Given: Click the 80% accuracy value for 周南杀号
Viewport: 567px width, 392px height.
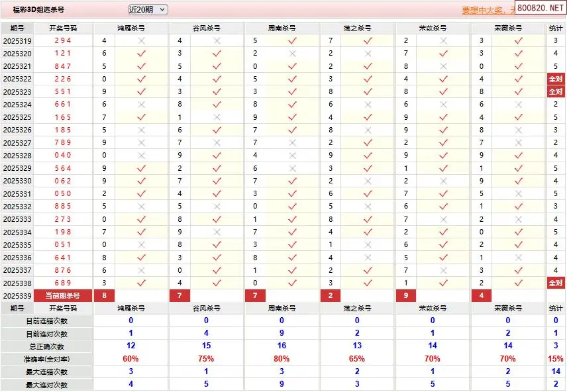Looking at the screenshot, I should (282, 359).
